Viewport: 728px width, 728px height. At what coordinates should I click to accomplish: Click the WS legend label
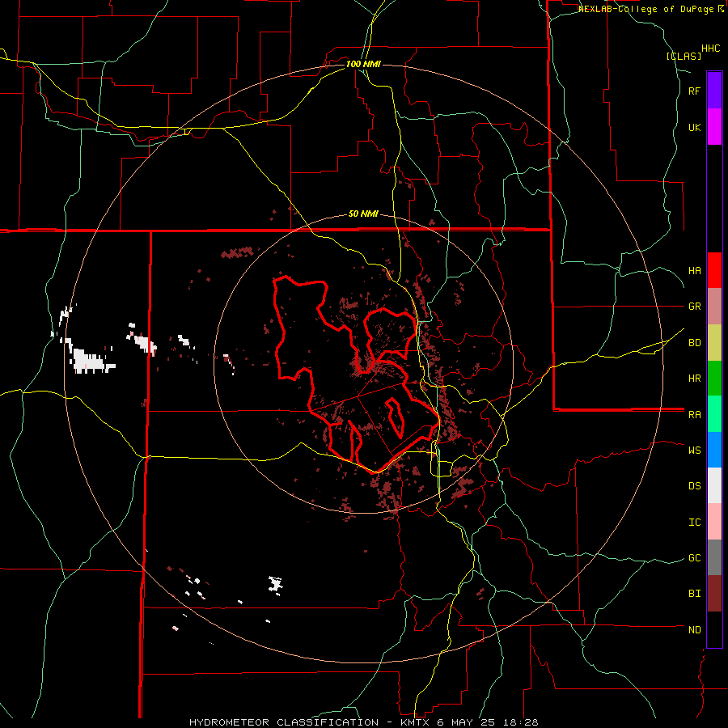tap(694, 451)
